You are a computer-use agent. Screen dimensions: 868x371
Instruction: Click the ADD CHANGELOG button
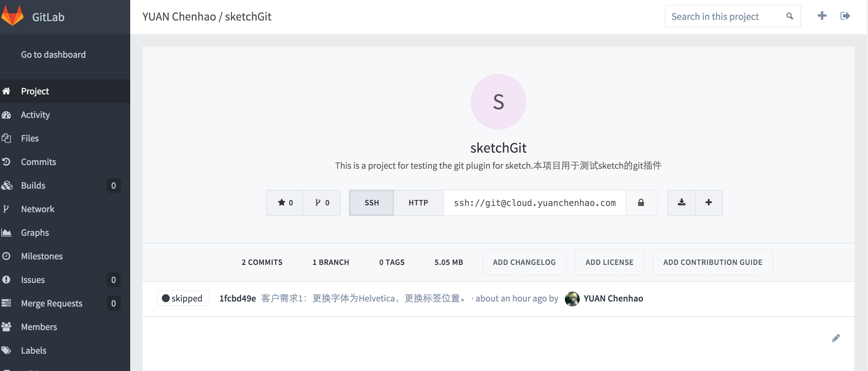[x=524, y=261]
